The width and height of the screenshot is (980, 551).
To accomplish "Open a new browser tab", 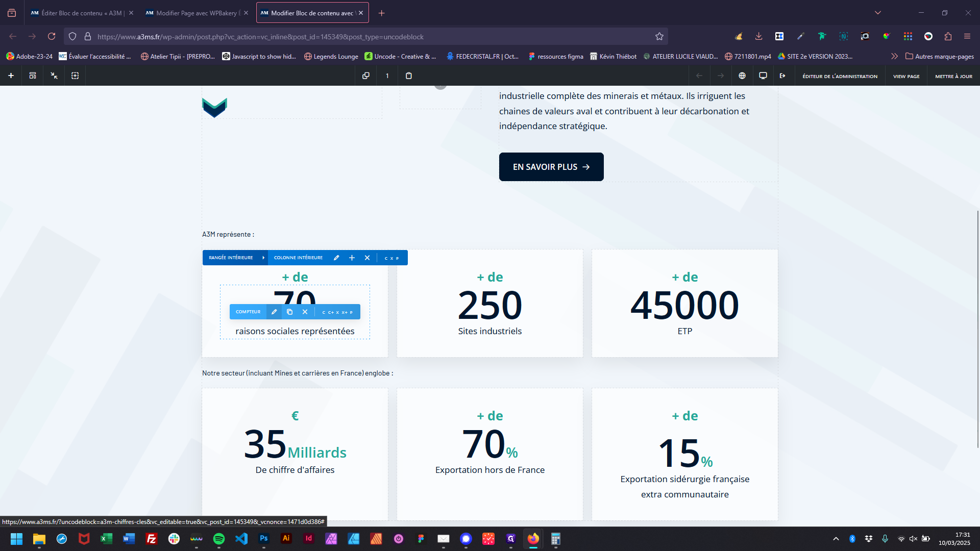I will [381, 13].
